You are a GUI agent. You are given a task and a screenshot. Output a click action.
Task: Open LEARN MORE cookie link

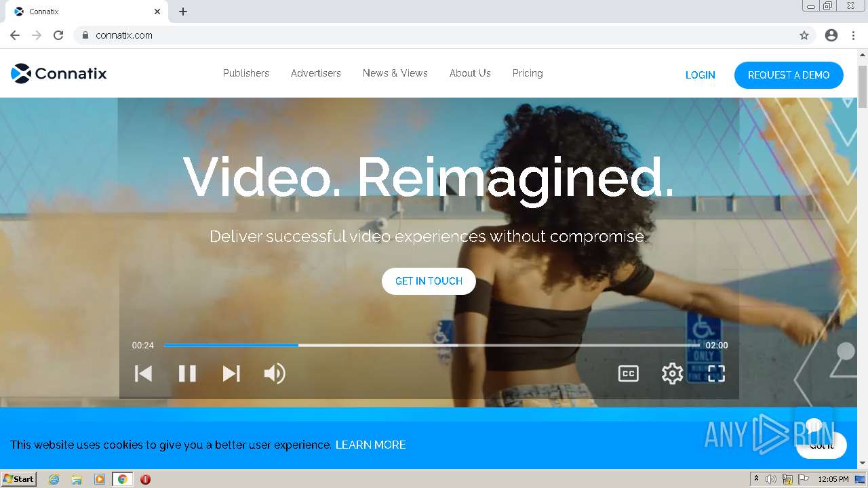[x=371, y=445]
